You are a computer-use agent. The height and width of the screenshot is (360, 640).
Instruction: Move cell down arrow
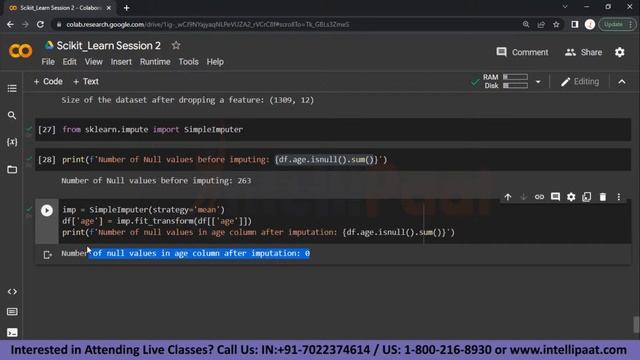[523, 197]
